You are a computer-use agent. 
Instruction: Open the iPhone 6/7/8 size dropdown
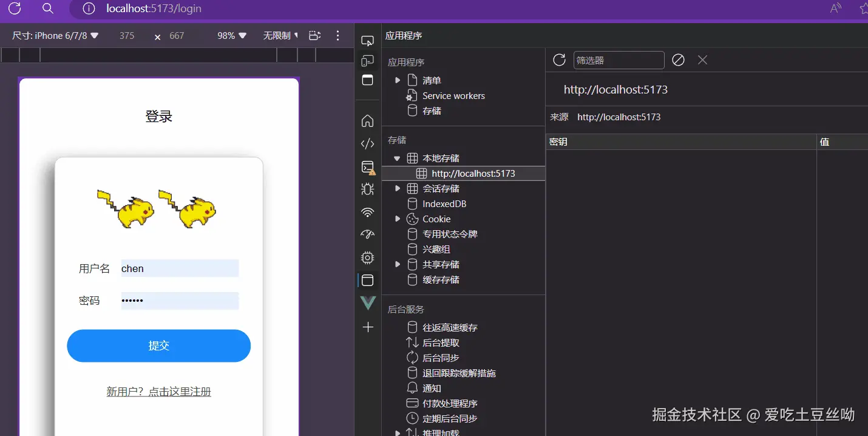click(x=55, y=36)
